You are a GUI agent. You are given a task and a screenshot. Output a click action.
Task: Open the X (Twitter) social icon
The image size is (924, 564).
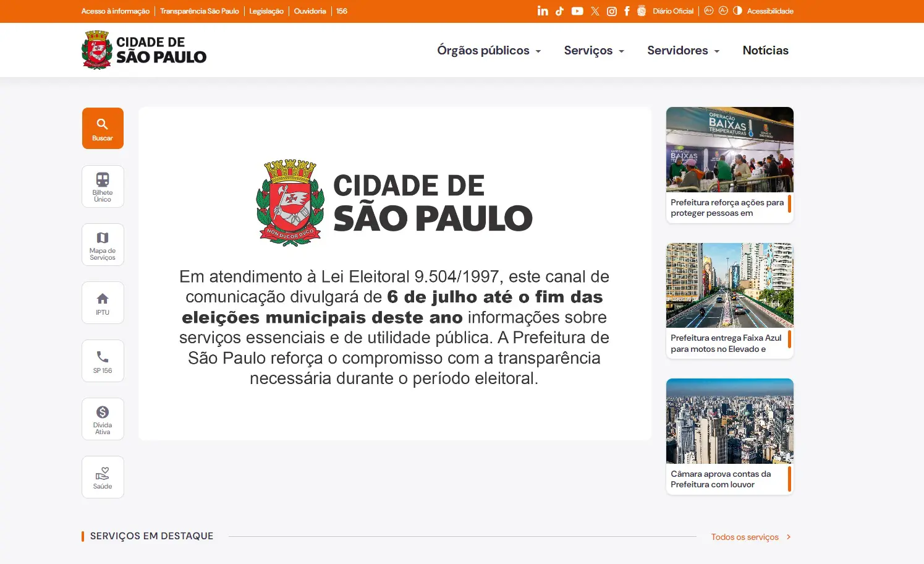click(x=595, y=11)
